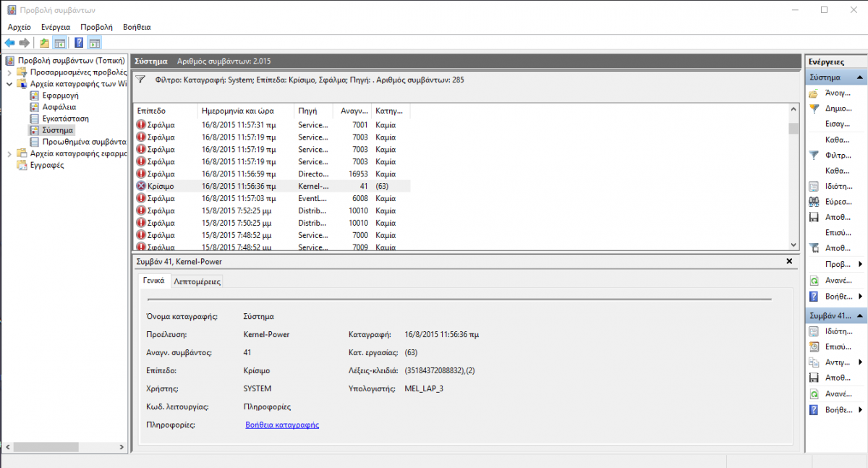Click Αντιγ... copy action under Συμβάν 41
Image resolution: width=868 pixels, height=468 pixels.
click(837, 362)
